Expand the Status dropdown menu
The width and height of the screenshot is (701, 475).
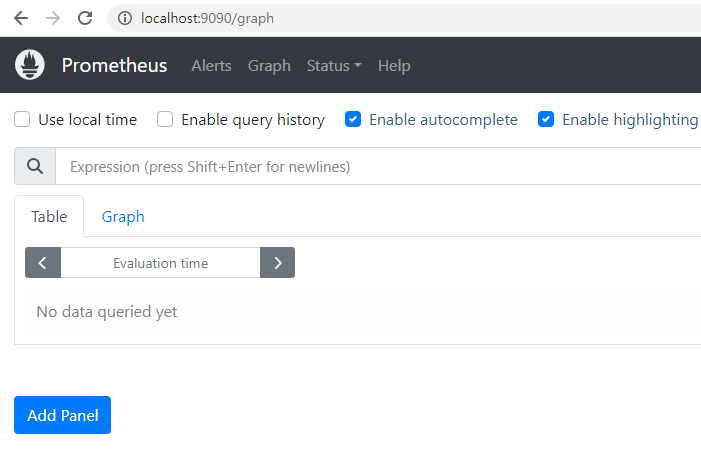pos(334,66)
